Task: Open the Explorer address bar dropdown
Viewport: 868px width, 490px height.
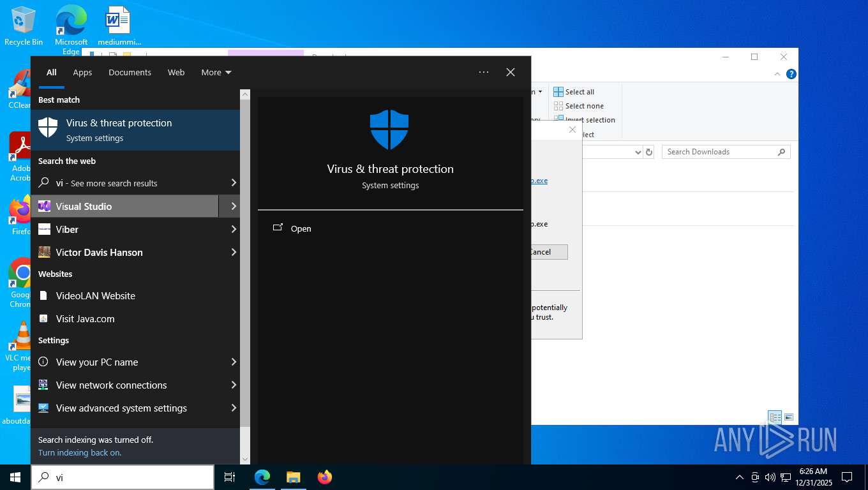Action: pos(638,152)
